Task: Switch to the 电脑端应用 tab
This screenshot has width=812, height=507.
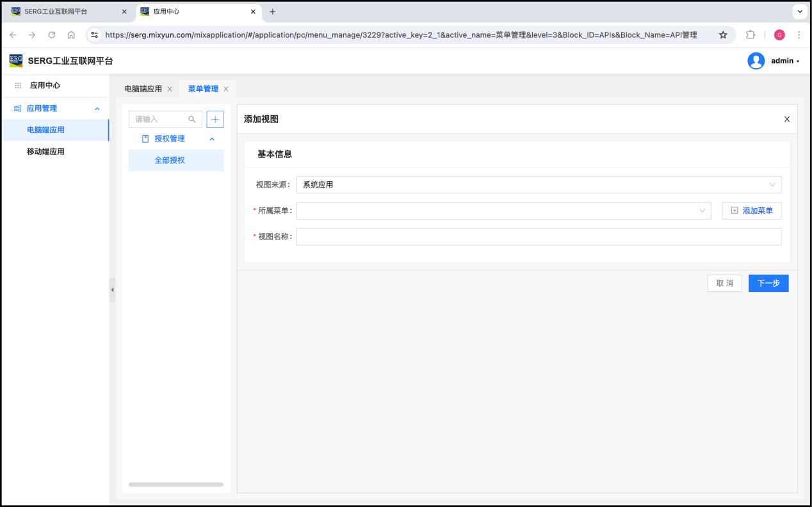Action: [x=143, y=89]
